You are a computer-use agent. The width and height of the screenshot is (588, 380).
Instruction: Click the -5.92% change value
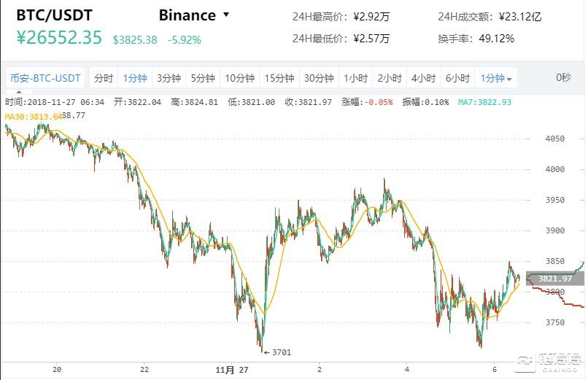click(184, 39)
